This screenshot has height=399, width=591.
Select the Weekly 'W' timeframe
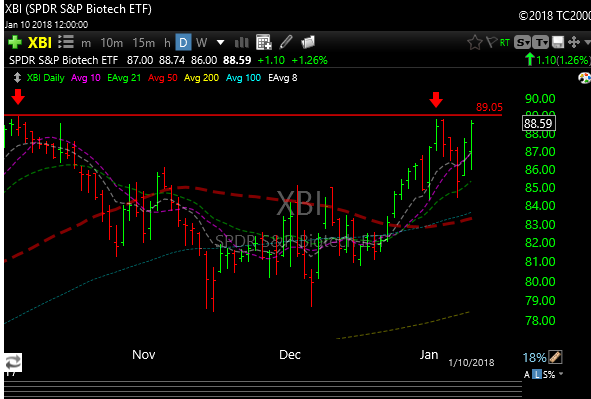tap(202, 43)
